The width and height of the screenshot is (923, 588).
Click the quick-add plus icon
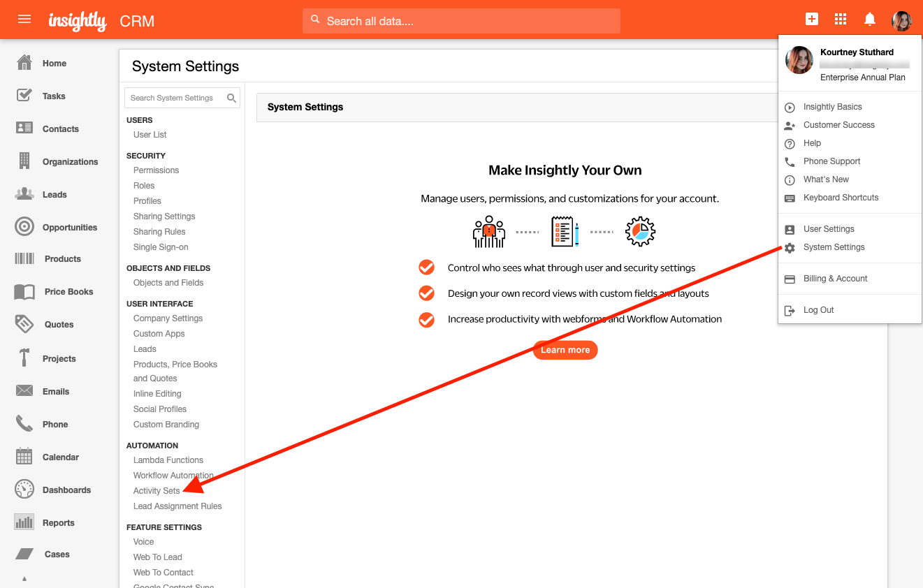pyautogui.click(x=811, y=20)
